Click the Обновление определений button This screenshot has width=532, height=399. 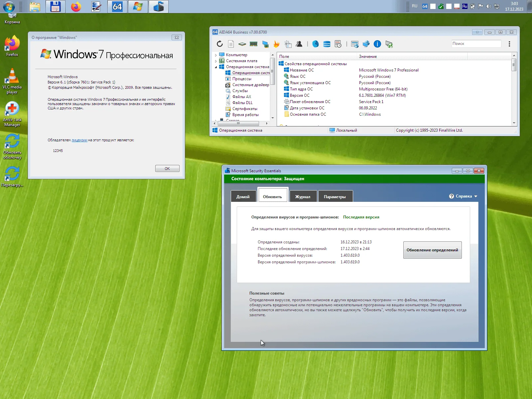pyautogui.click(x=432, y=250)
